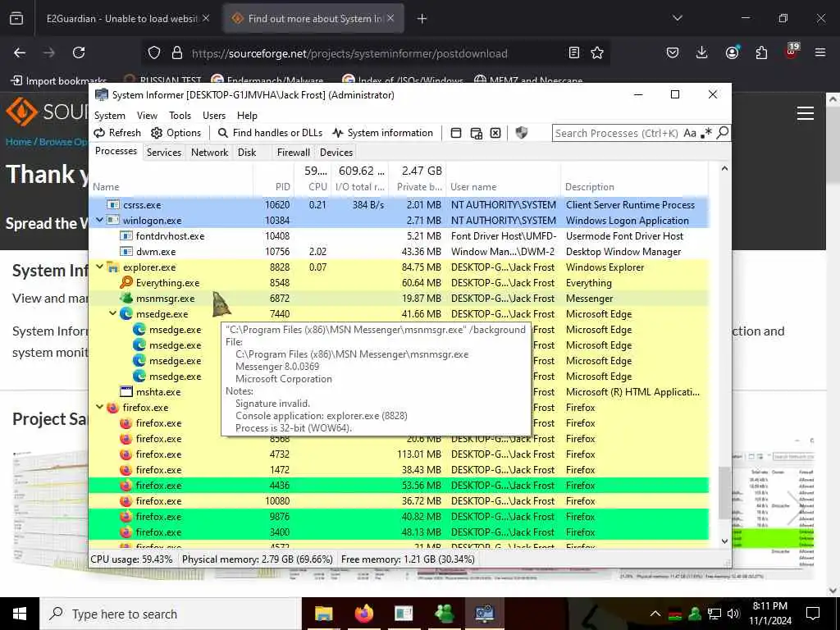This screenshot has width=840, height=630.
Task: Open Windows Start menu
Action: pyautogui.click(x=20, y=614)
